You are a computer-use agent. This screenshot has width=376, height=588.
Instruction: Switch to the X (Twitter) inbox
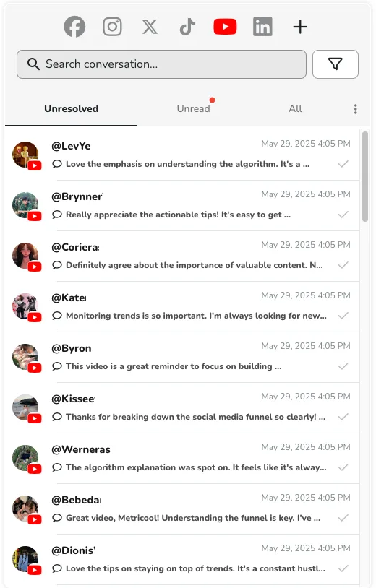[150, 27]
